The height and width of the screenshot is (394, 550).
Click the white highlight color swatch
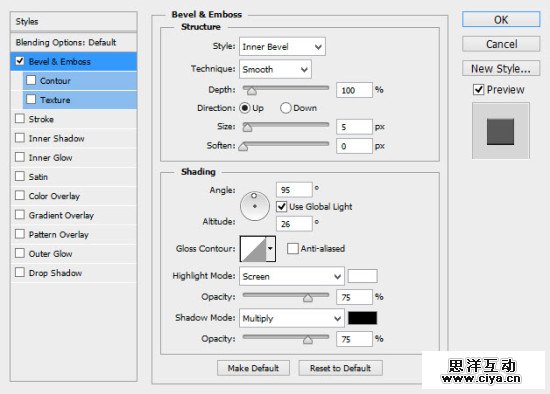(362, 276)
